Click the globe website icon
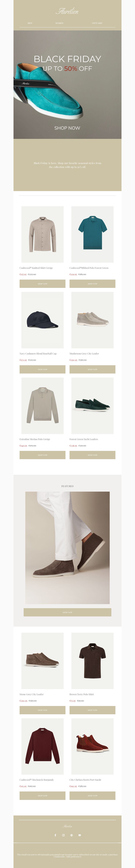This screenshot has height=868, width=135. point(71,835)
